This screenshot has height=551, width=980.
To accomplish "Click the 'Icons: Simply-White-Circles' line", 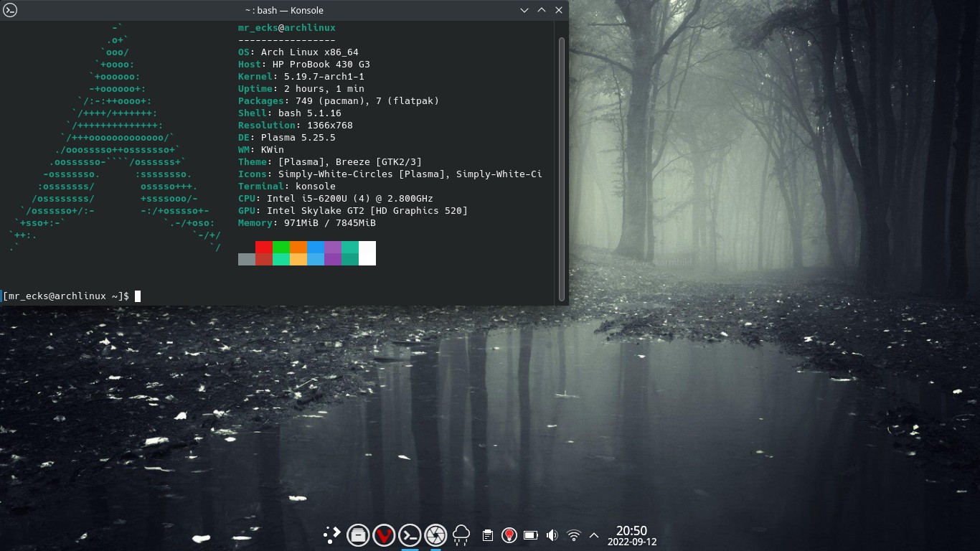I will point(390,174).
